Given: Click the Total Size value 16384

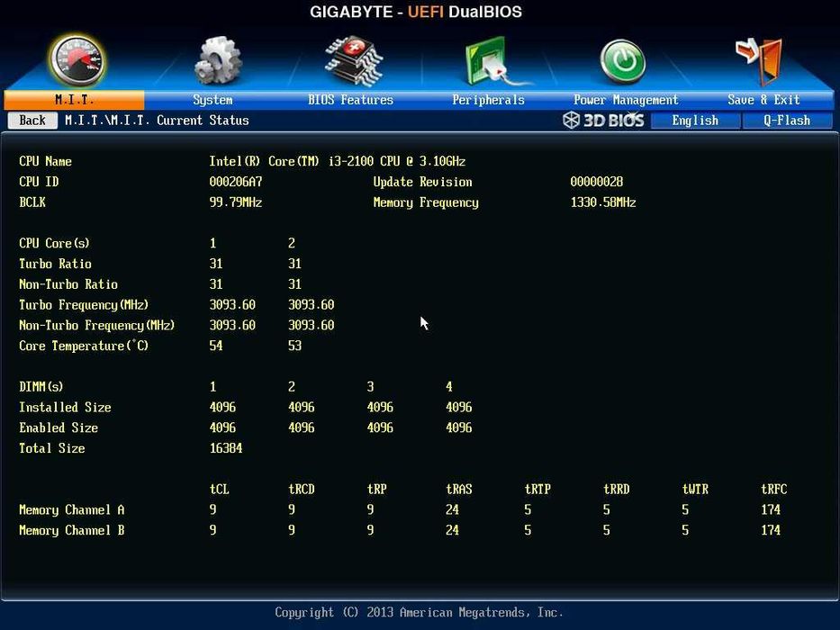Looking at the screenshot, I should coord(226,448).
